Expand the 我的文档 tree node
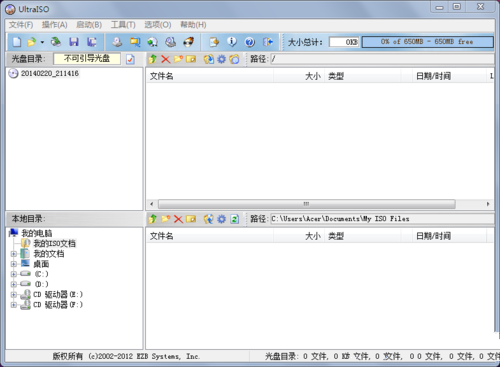This screenshot has width=500, height=367. (x=14, y=254)
